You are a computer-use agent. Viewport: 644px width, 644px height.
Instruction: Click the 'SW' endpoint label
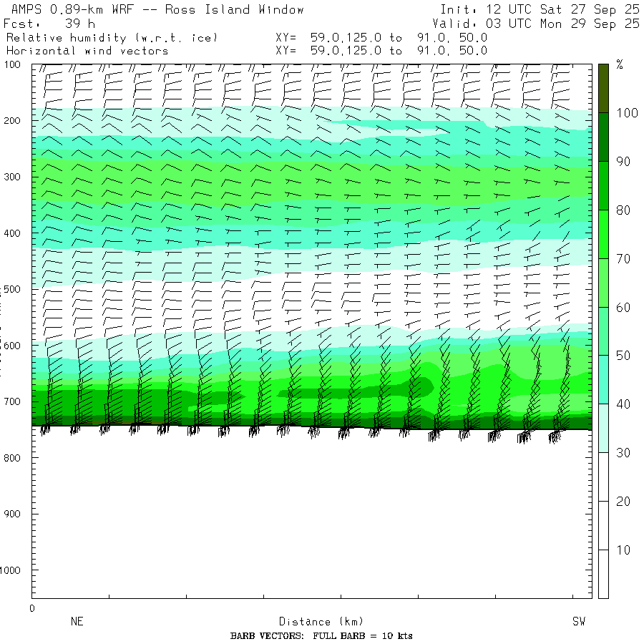tap(579, 621)
